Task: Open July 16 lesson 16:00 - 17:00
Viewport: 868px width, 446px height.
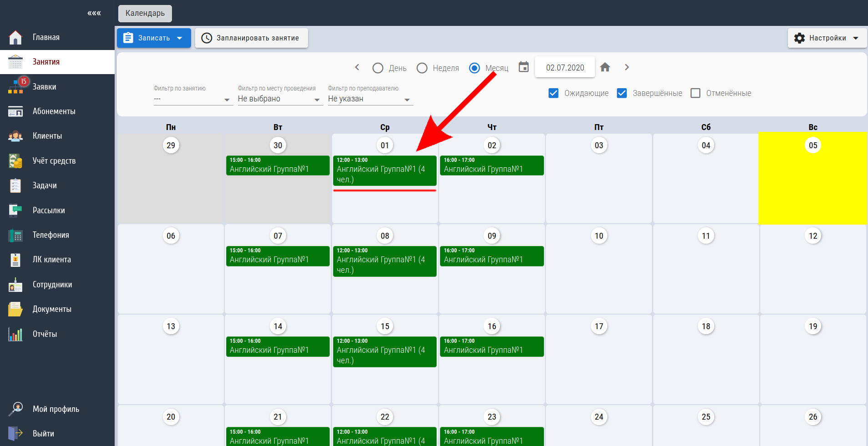Action: [x=492, y=346]
